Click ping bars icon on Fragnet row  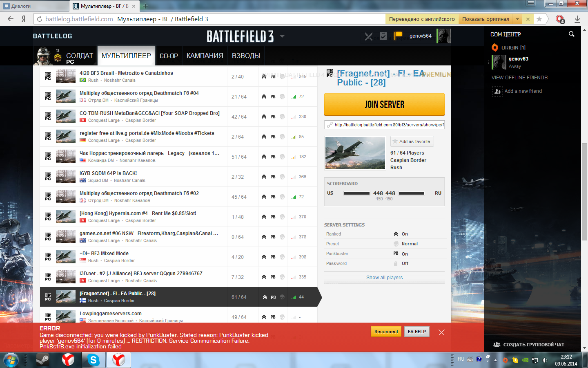(x=294, y=297)
